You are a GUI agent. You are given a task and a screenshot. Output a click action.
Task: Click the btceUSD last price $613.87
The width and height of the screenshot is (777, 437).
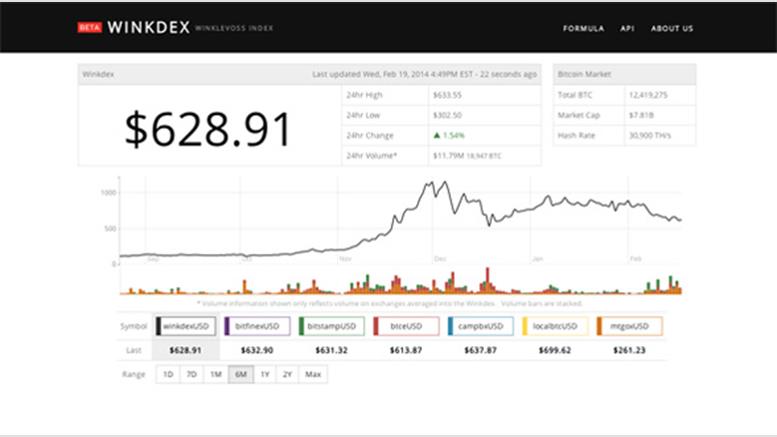(x=406, y=350)
